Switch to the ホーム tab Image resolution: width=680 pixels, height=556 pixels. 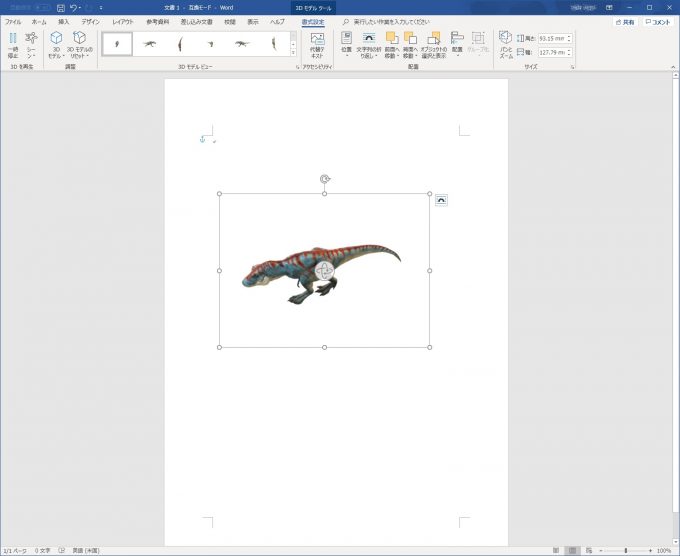point(39,22)
